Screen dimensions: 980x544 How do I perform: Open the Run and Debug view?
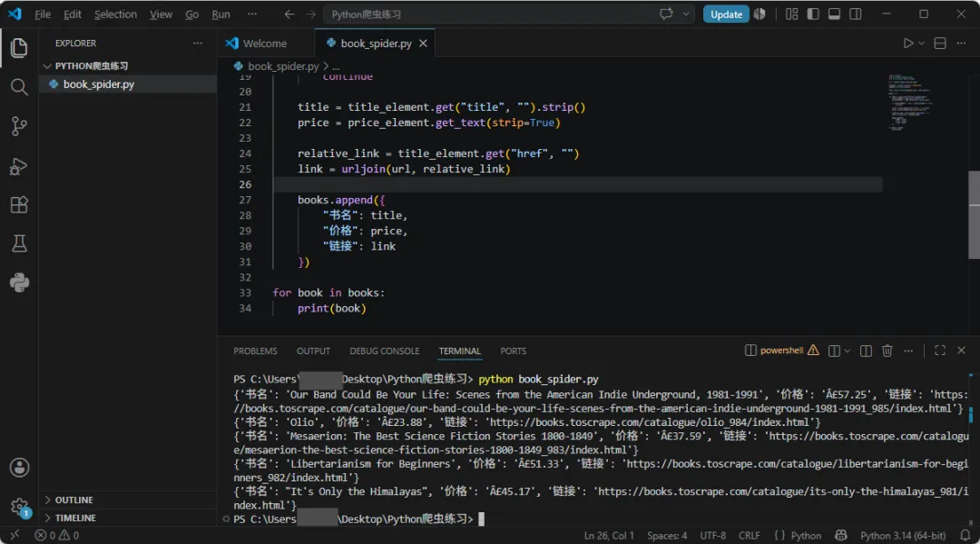tap(19, 166)
